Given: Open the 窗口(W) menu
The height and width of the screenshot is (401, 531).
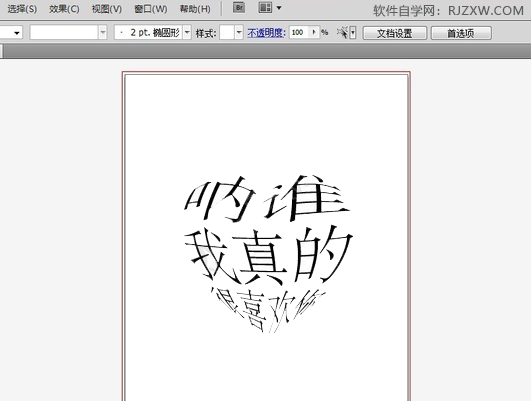Looking at the screenshot, I should coord(151,8).
